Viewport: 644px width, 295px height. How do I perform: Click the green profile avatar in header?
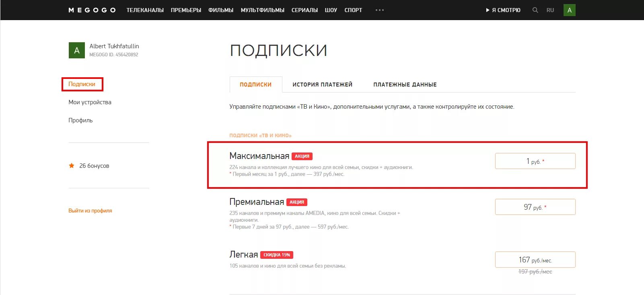click(569, 10)
